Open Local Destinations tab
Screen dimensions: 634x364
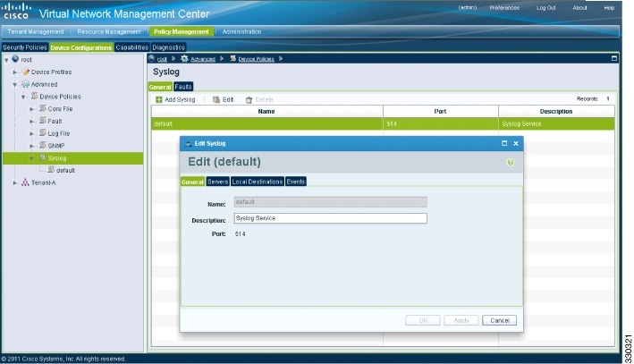[258, 182]
